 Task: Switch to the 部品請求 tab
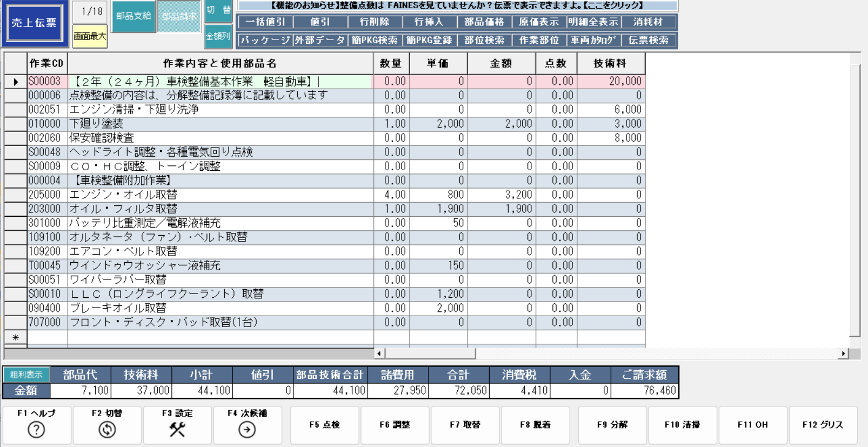(x=179, y=16)
